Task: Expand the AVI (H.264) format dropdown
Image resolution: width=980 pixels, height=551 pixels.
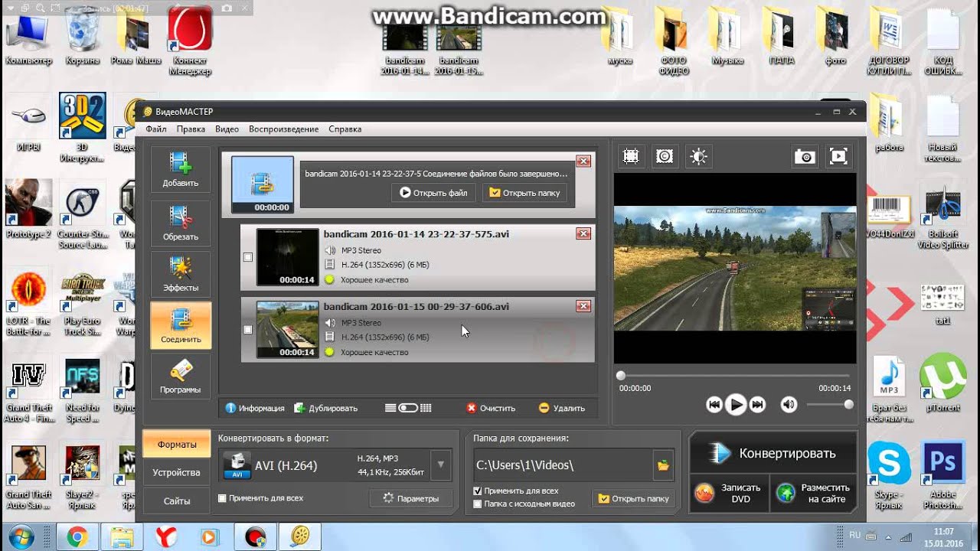Action: click(x=440, y=465)
